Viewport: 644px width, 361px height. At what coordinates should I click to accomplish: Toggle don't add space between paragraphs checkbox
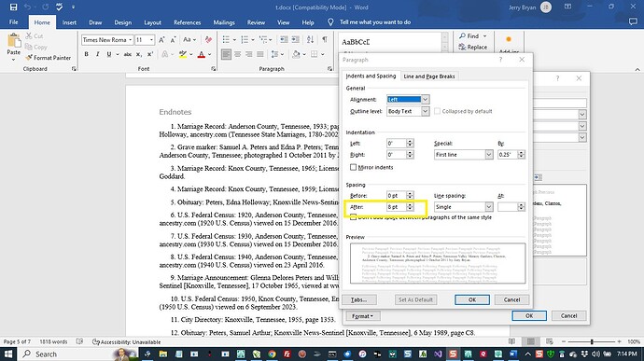coord(353,217)
